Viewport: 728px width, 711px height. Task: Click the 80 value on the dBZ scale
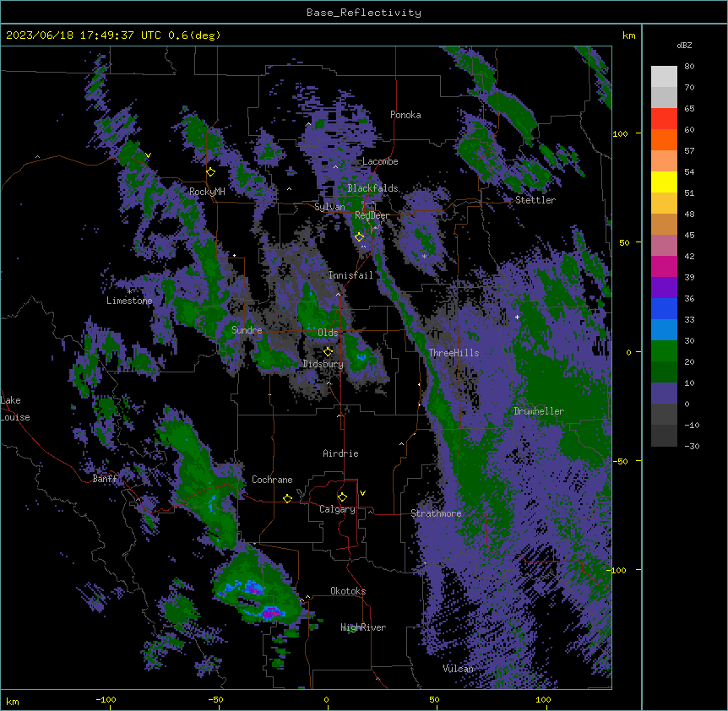point(689,67)
